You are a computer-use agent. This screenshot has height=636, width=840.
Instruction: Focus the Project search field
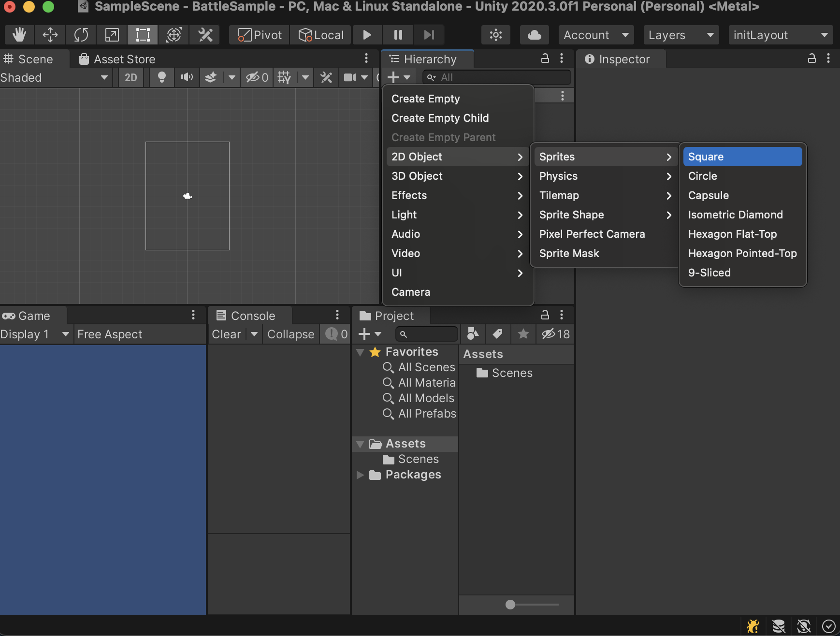click(427, 334)
